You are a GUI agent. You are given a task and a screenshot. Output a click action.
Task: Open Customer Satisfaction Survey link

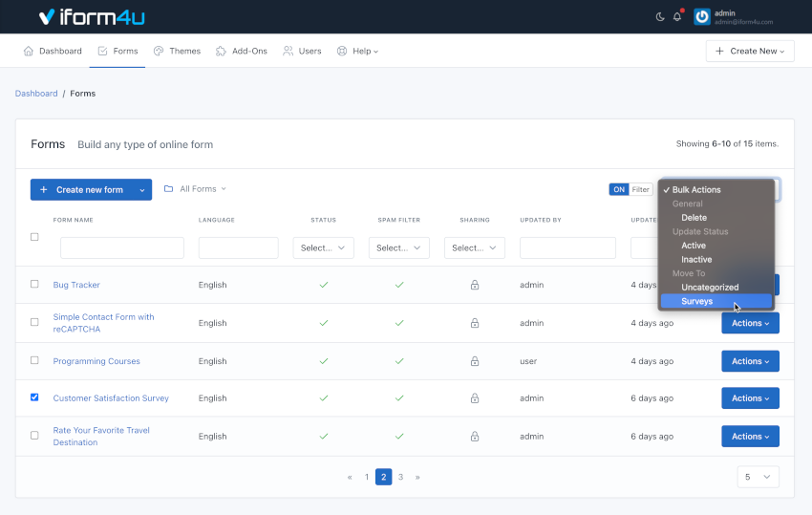pos(111,397)
